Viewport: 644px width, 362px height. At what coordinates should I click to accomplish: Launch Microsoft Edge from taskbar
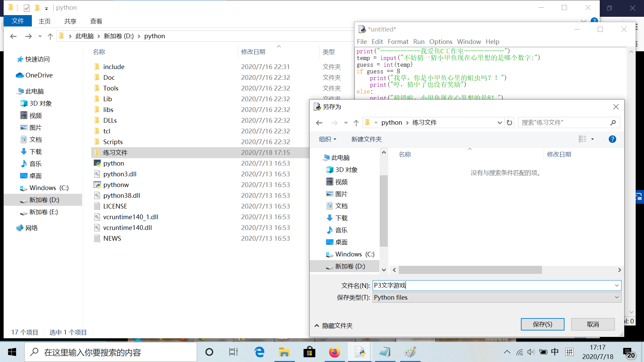coord(259,352)
